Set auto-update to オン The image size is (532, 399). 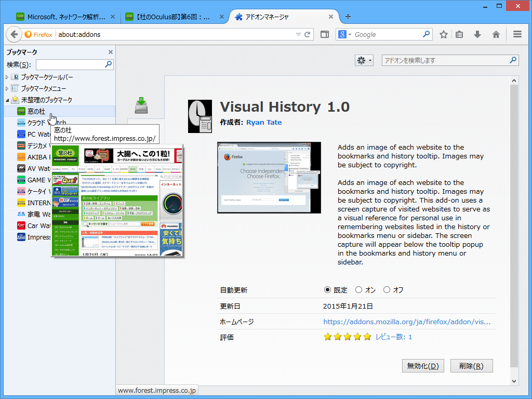coord(358,290)
